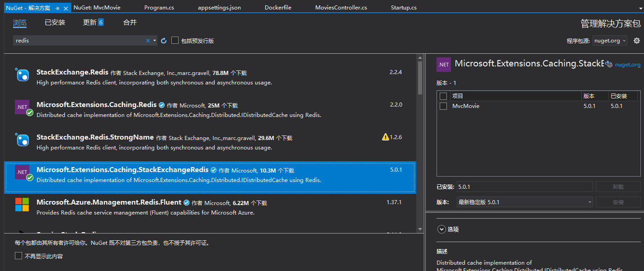Refresh the redis package search results
Screen dimensions: 644x271
tap(164, 41)
